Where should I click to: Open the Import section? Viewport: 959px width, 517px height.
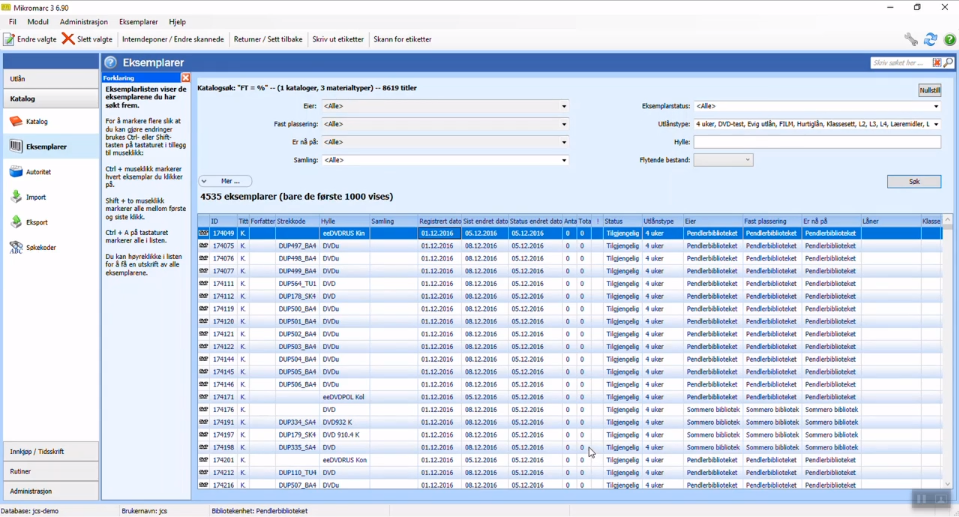point(36,197)
